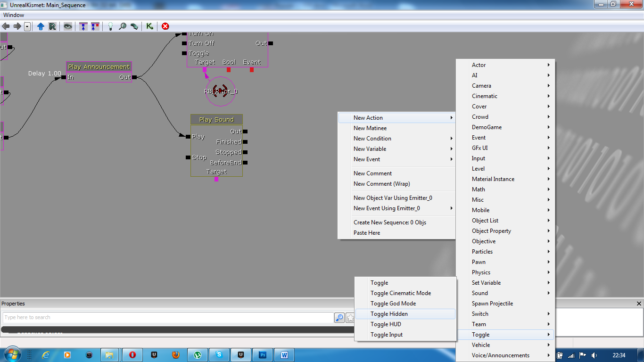This screenshot has height=362, width=644.
Task: Click the R rename sequence toolbar icon
Action: [x=52, y=26]
